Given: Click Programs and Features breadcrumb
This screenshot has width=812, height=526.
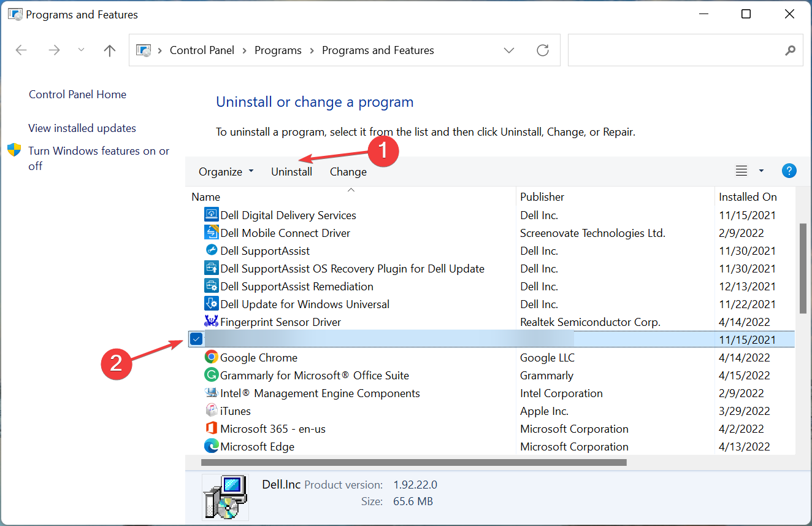Looking at the screenshot, I should coord(378,50).
